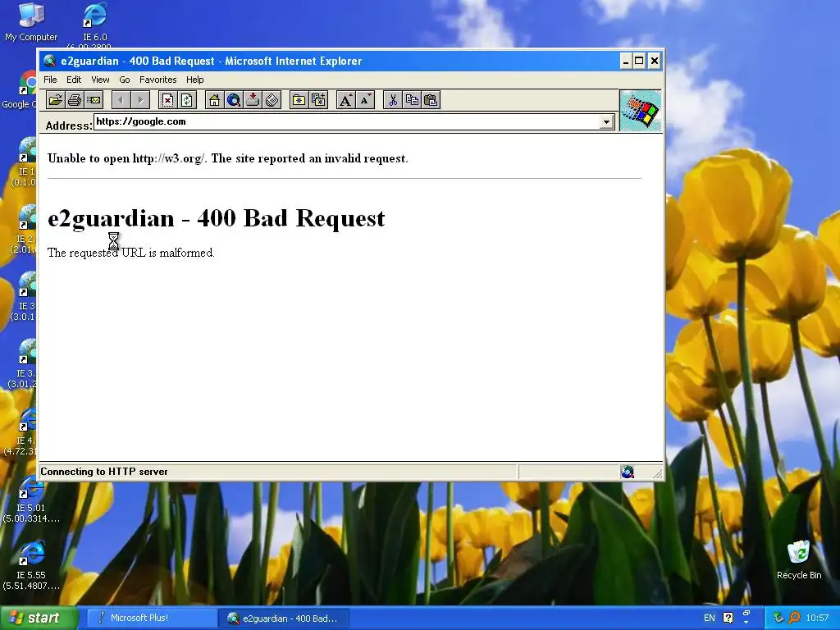Image resolution: width=840 pixels, height=630 pixels.
Task: Decrease font size with smaller A icon
Action: click(x=365, y=100)
